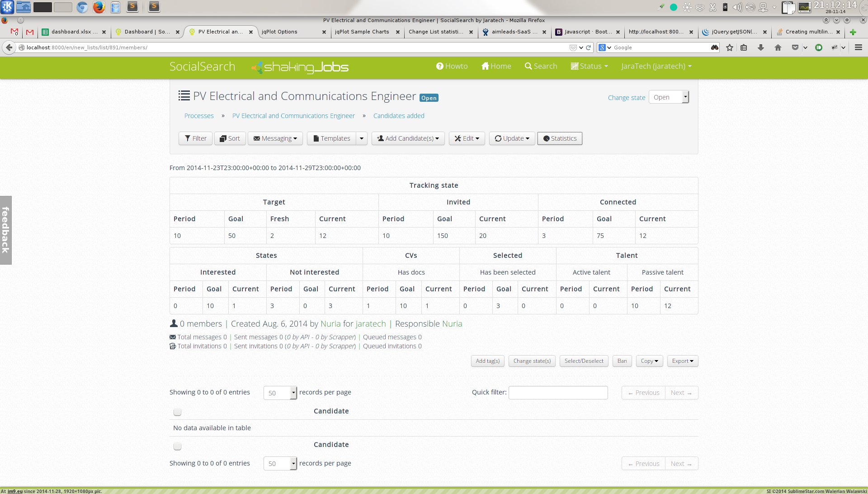
Task: Open the Change state dropdown showing Open
Action: coord(669,97)
